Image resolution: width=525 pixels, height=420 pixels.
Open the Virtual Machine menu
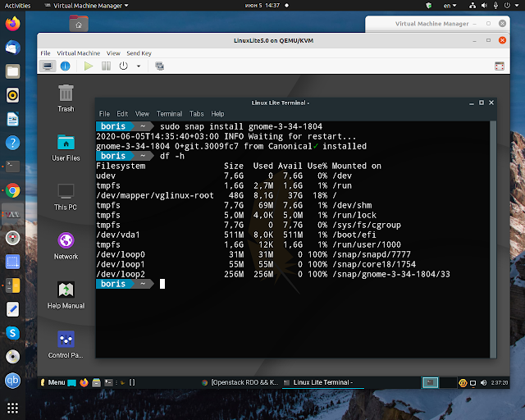click(79, 53)
